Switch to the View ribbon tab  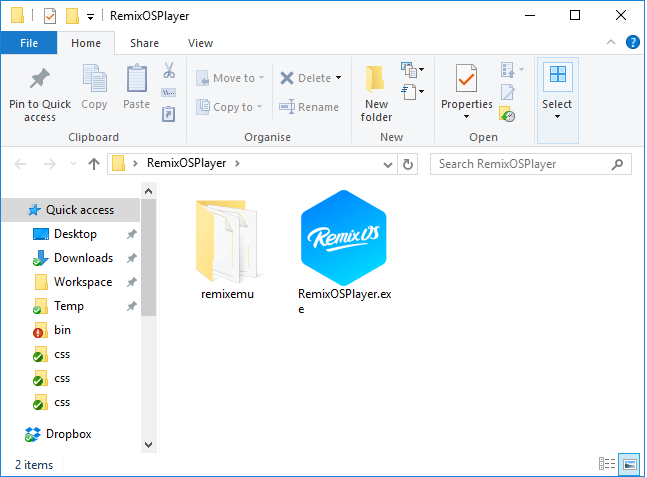pyautogui.click(x=201, y=43)
